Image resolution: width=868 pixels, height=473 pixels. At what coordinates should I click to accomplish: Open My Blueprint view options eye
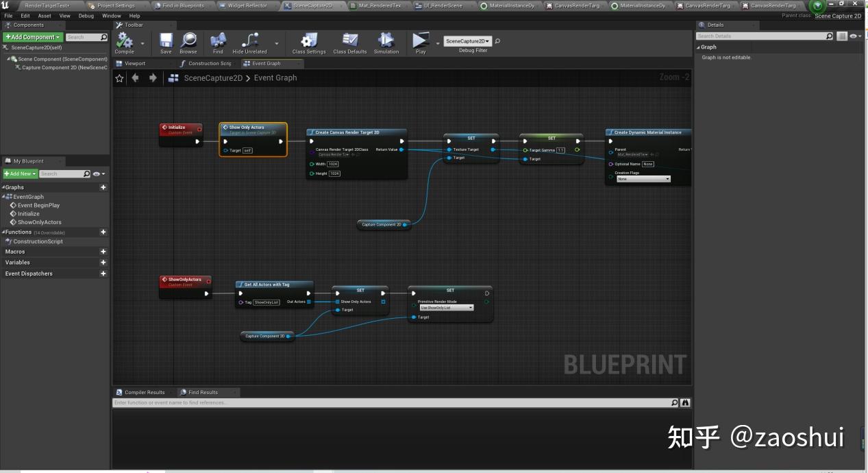99,174
